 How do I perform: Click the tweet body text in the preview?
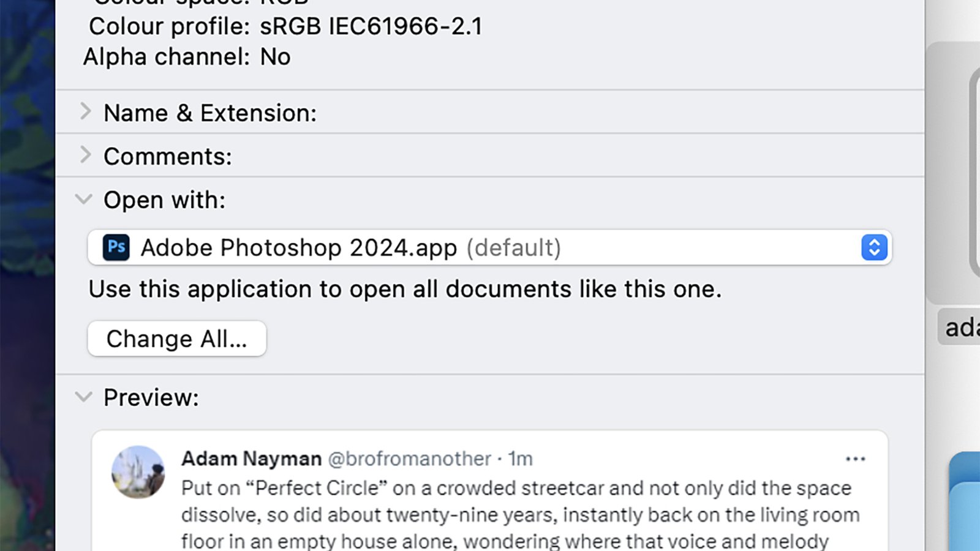pyautogui.click(x=521, y=514)
